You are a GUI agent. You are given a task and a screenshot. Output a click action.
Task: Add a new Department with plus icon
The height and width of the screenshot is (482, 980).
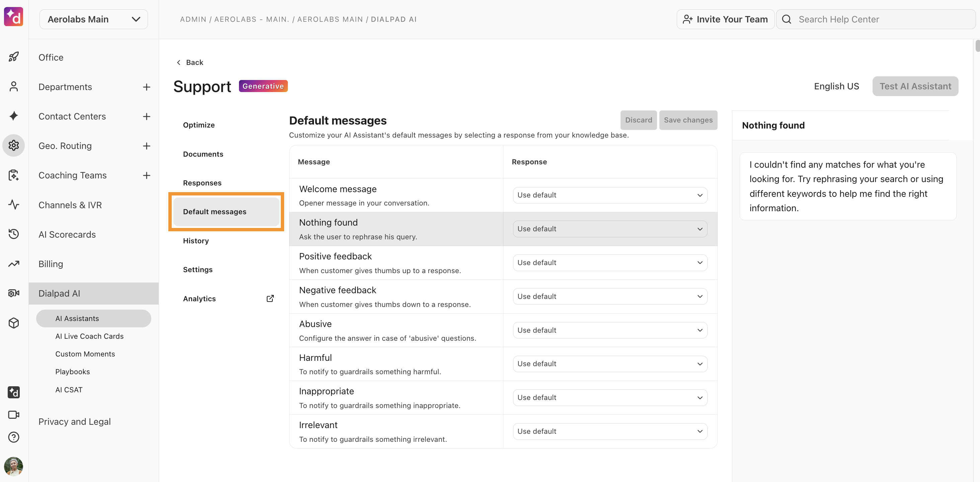(147, 87)
